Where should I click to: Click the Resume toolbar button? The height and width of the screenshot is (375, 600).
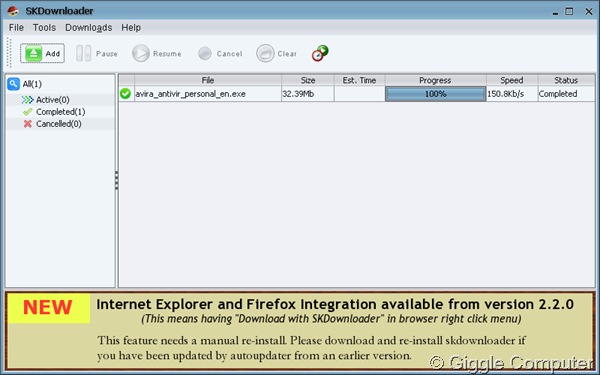157,53
